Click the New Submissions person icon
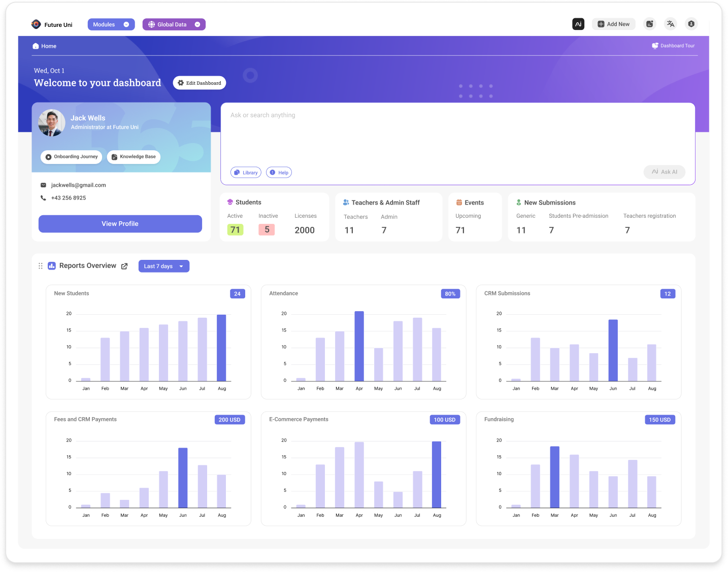 tap(519, 203)
